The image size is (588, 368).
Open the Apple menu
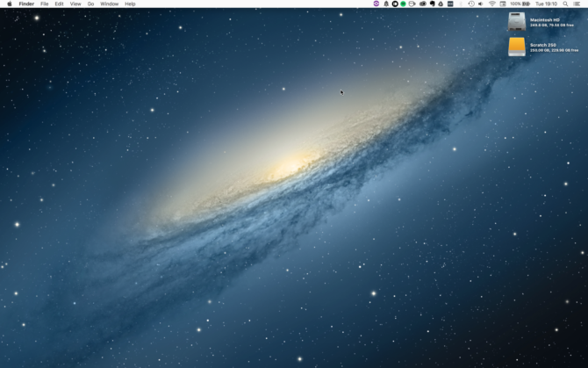(x=10, y=4)
